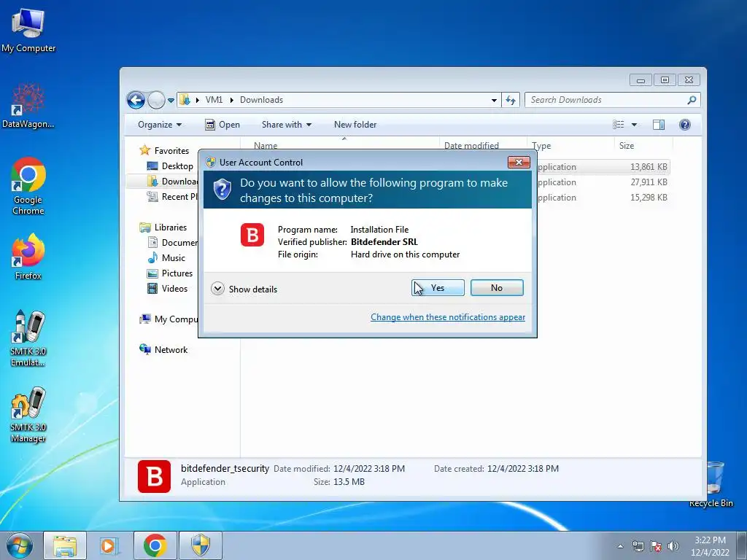Select Recent Places in sidebar
This screenshot has width=747, height=560.
click(172, 197)
